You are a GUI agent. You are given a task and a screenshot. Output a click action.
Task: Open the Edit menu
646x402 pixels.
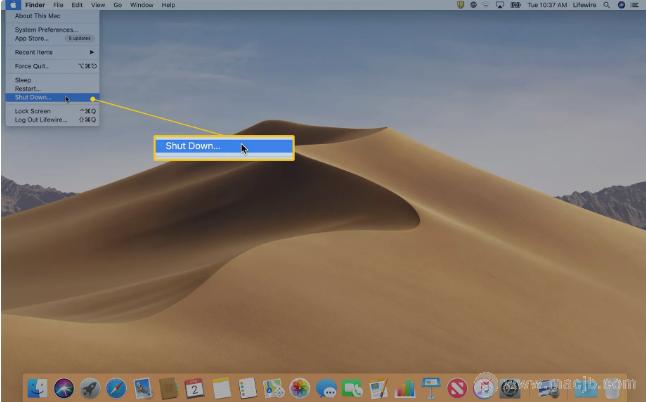click(x=77, y=5)
